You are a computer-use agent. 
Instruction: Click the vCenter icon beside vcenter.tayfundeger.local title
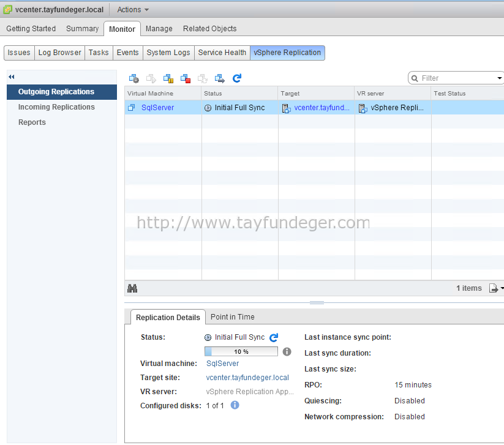click(7, 10)
